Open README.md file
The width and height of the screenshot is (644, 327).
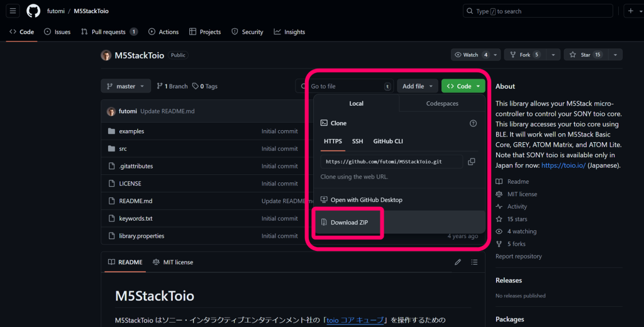pos(136,201)
